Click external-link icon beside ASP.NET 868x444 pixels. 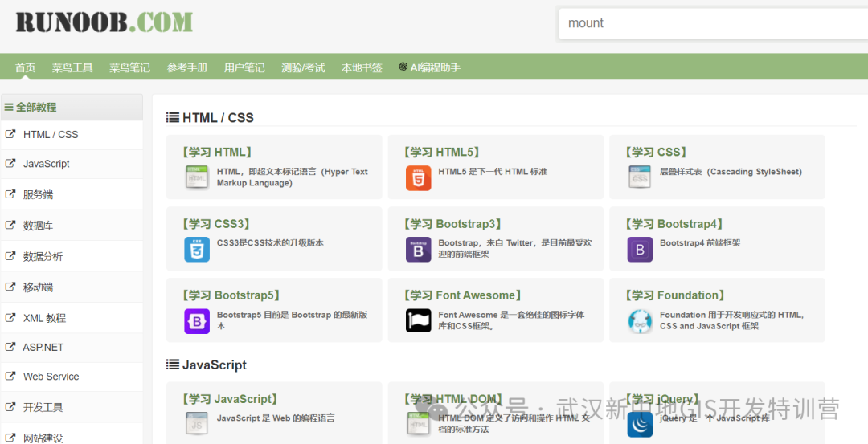coord(10,347)
